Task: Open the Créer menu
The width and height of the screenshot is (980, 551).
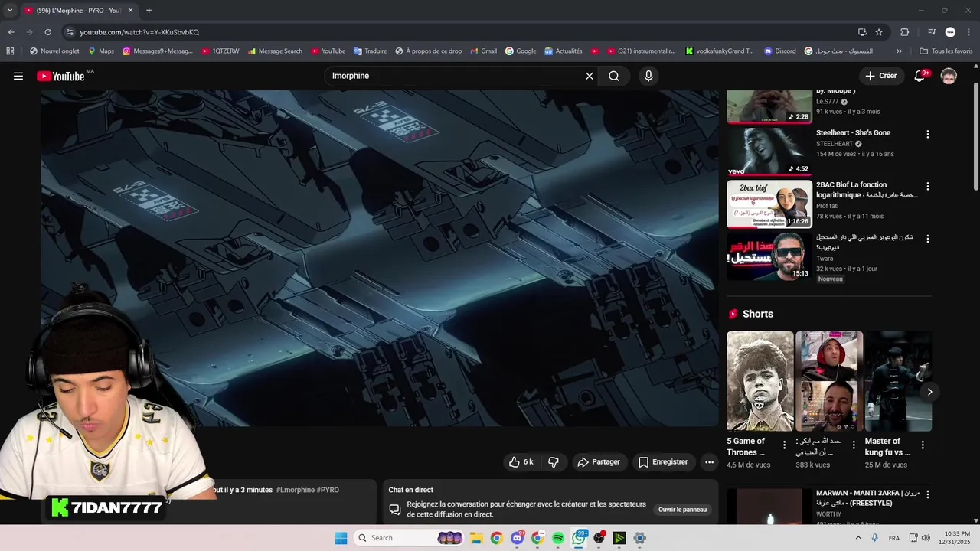Action: pos(880,76)
